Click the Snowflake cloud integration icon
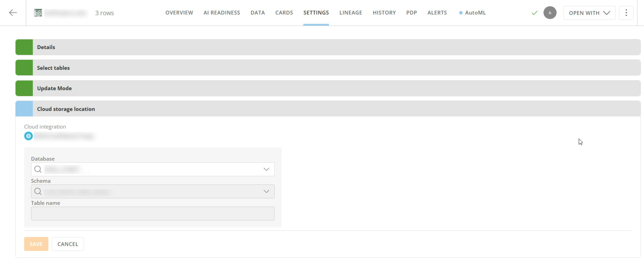Image resolution: width=644 pixels, height=274 pixels. [28, 136]
